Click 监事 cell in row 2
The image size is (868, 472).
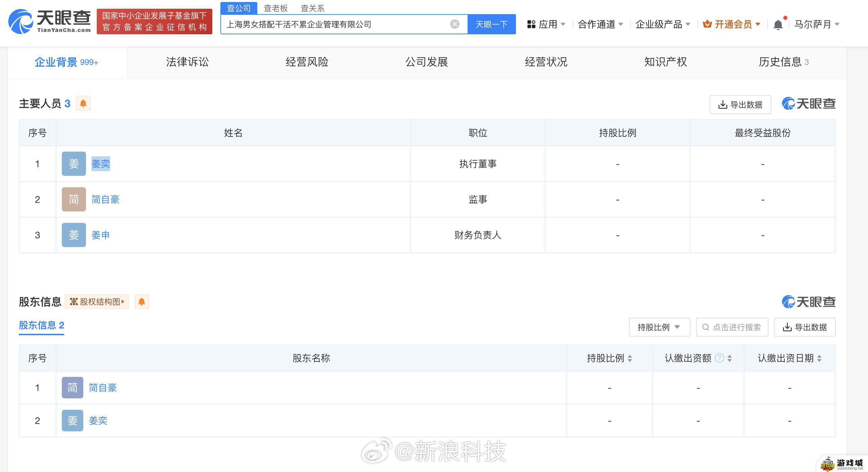pos(478,200)
